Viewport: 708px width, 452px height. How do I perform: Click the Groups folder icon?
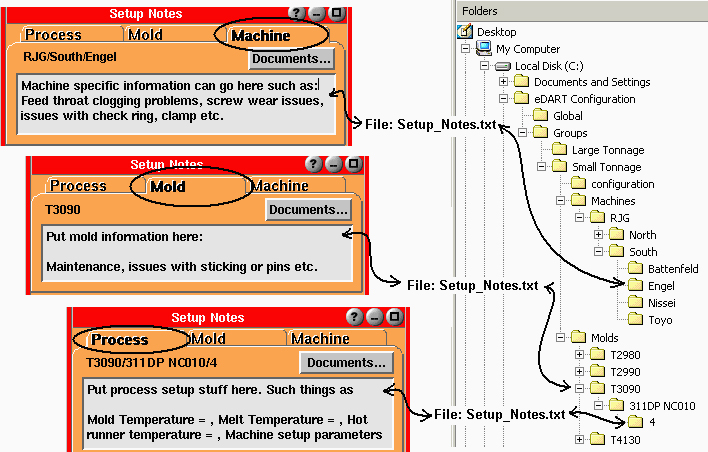tap(540, 132)
